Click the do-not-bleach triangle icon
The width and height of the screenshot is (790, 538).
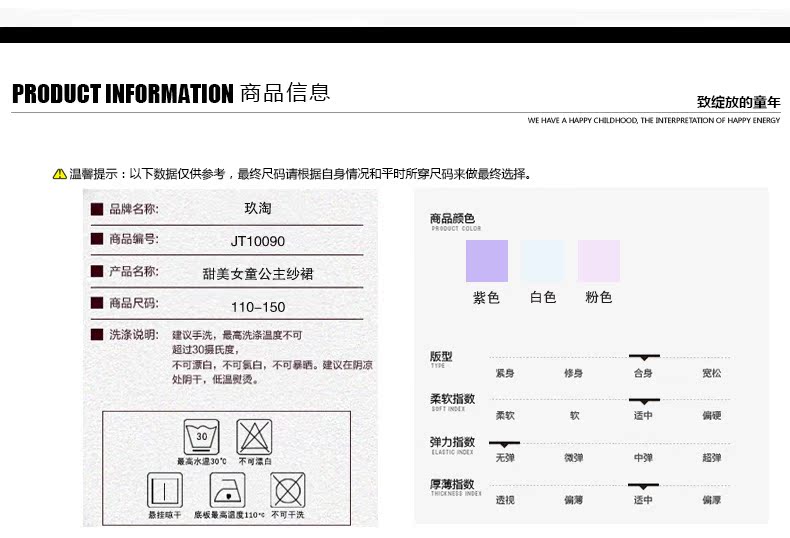254,437
